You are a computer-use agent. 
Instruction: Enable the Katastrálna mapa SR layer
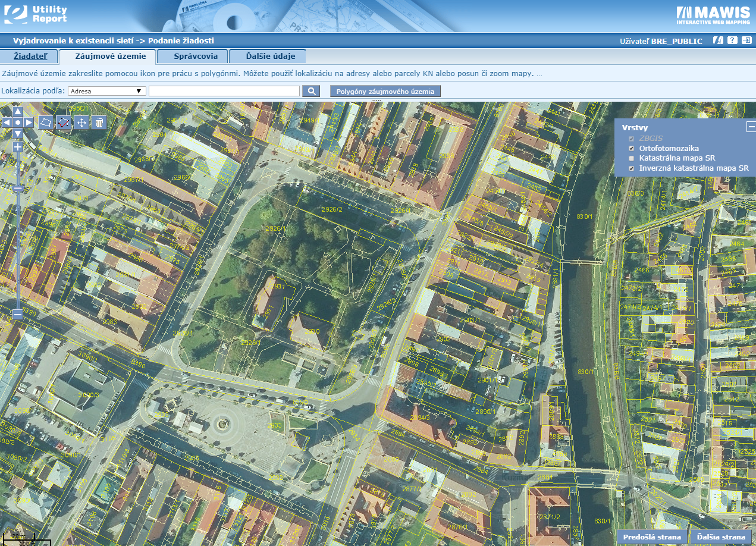pyautogui.click(x=632, y=158)
